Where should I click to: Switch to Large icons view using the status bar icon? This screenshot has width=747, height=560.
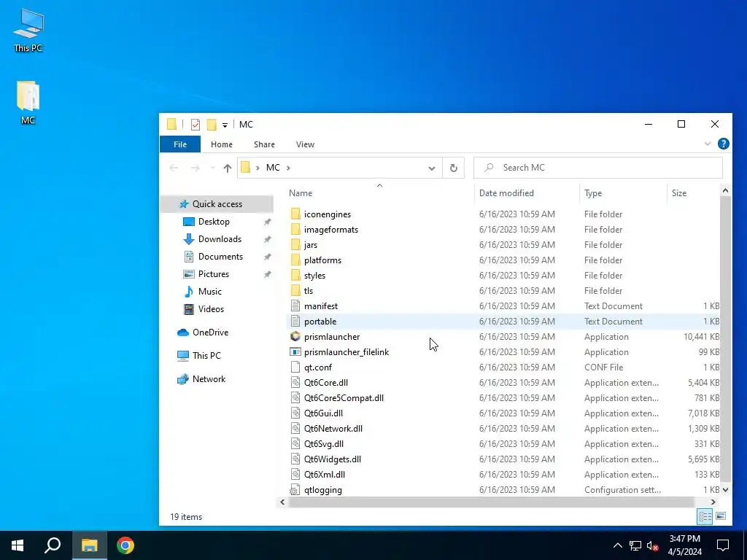[721, 516]
